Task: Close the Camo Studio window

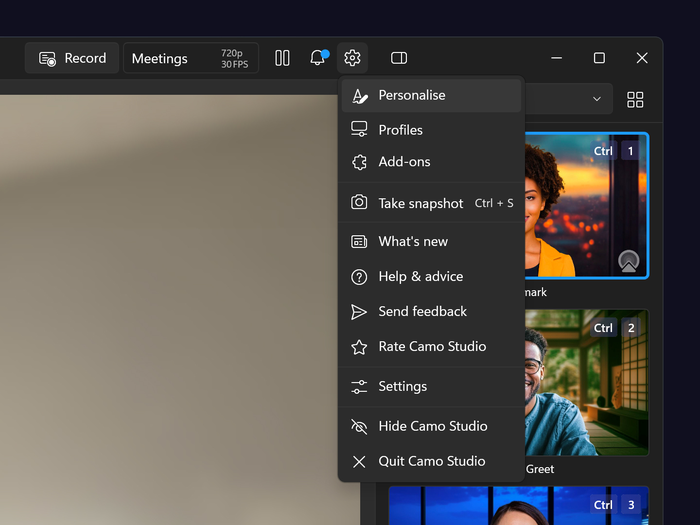Action: pyautogui.click(x=642, y=58)
